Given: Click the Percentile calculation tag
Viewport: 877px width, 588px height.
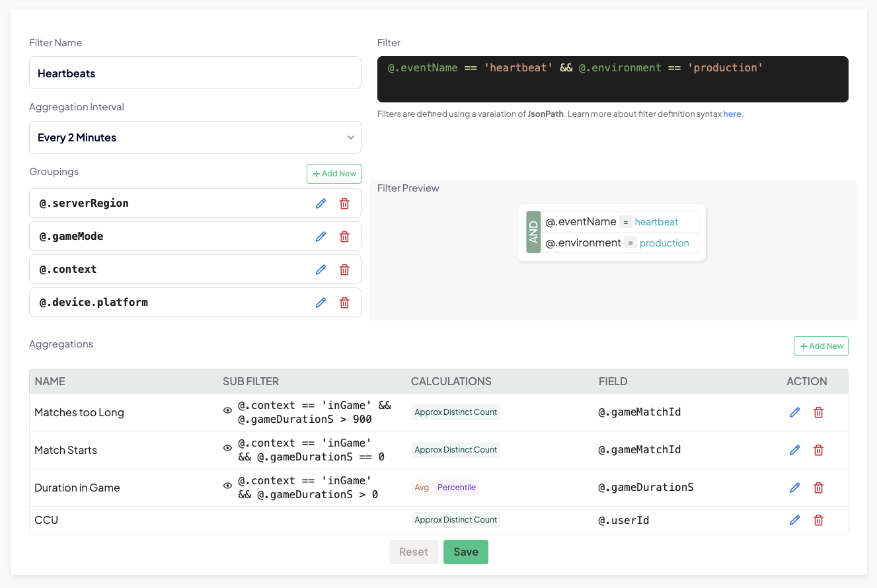Looking at the screenshot, I should [456, 488].
